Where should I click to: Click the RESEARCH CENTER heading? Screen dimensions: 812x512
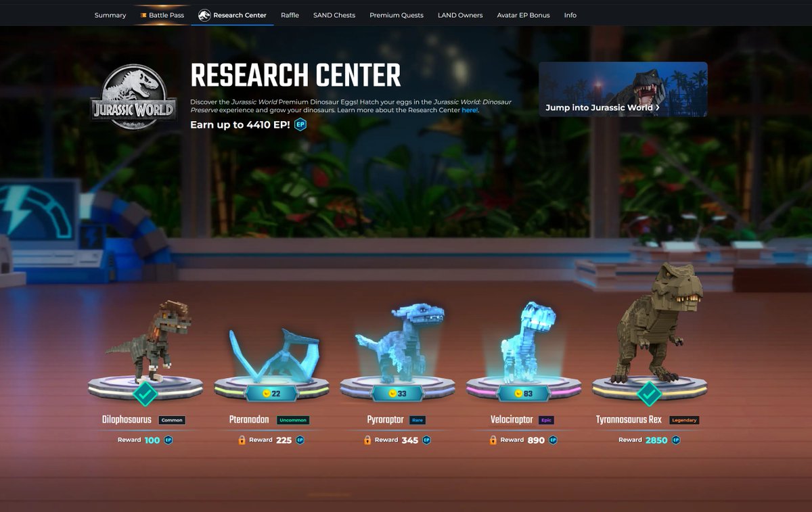(x=296, y=76)
